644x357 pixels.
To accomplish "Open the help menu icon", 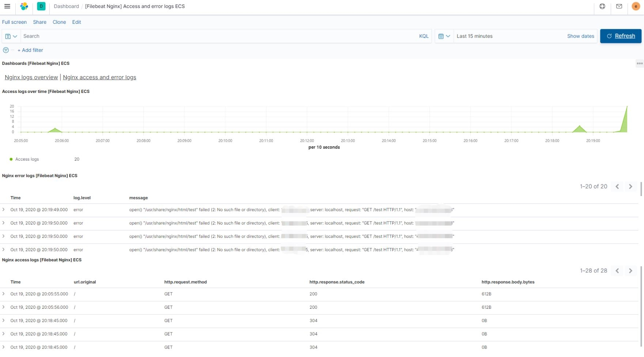I will [602, 6].
